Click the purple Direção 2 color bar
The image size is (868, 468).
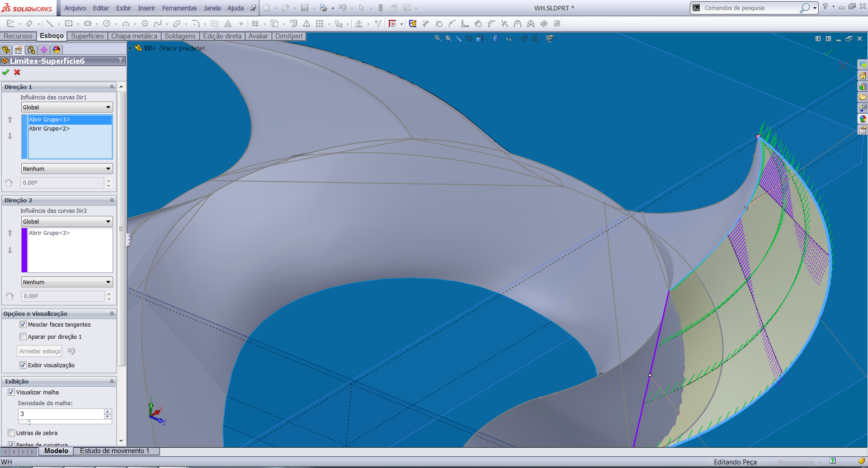tap(24, 250)
